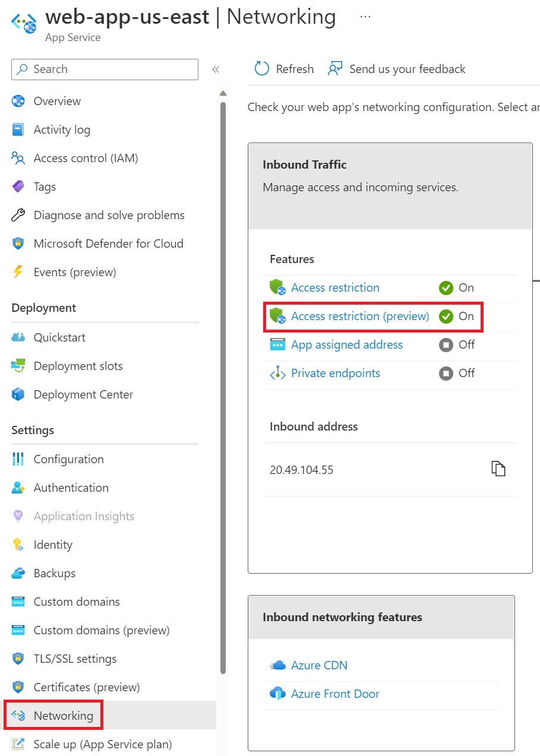Click the lightning bolt icon for Events (preview)

coord(18,272)
